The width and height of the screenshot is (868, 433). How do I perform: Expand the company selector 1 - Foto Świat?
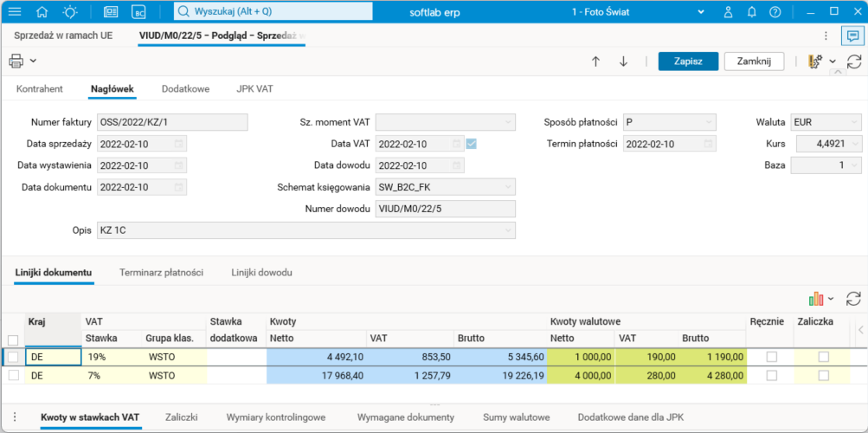click(701, 11)
